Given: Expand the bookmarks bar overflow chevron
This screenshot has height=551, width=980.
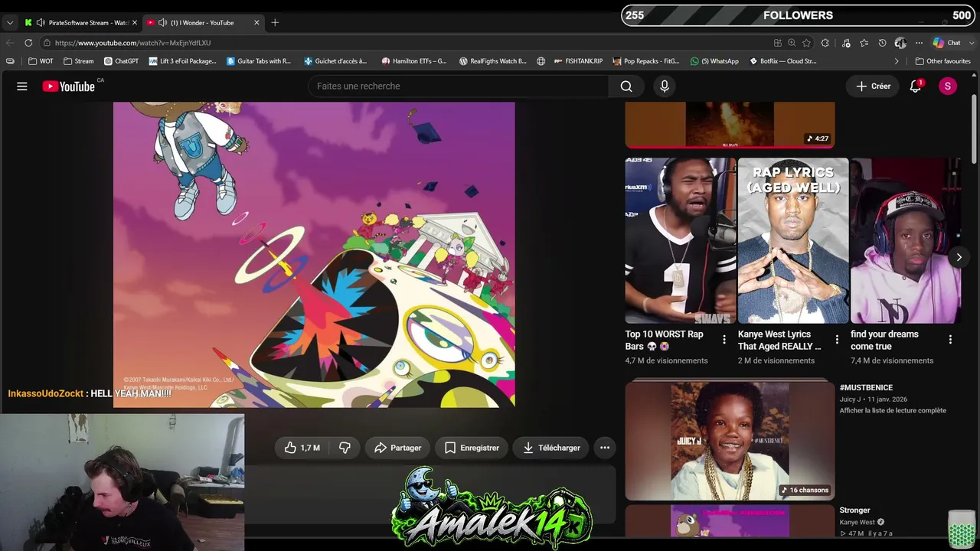Looking at the screenshot, I should 897,61.
